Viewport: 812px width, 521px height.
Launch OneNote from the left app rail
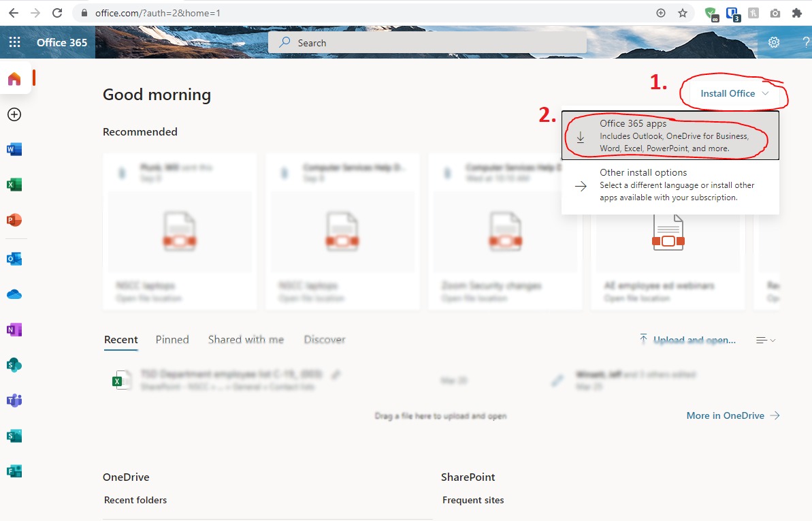pos(14,330)
